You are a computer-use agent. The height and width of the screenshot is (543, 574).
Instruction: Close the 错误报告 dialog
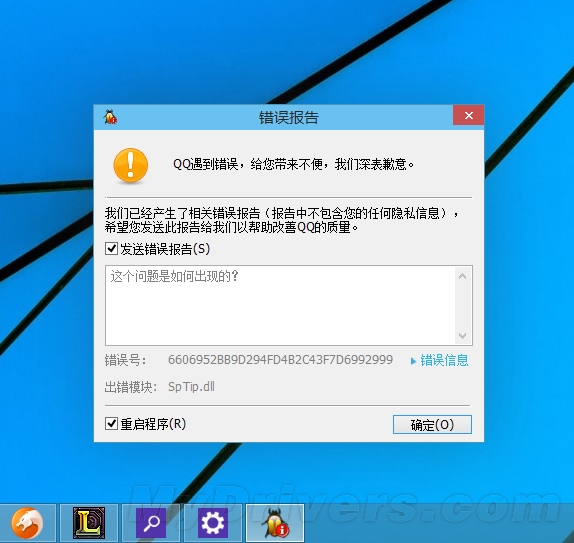coord(469,115)
